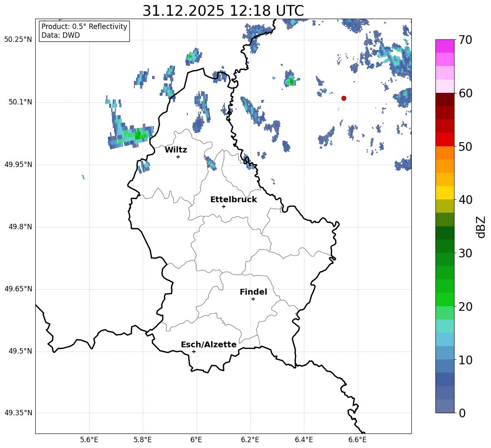Click the title 31.12.2025 12:18 UTC
491x448 pixels.
[223, 11]
